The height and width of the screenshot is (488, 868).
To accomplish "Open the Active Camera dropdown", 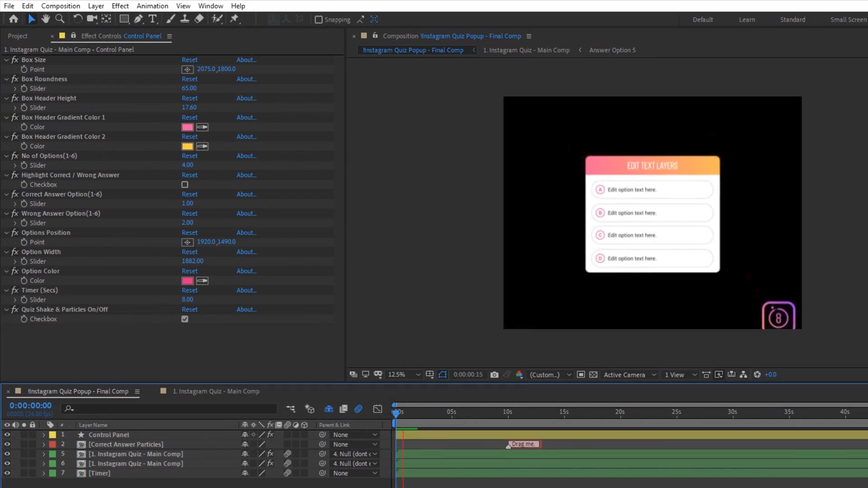I will point(629,375).
